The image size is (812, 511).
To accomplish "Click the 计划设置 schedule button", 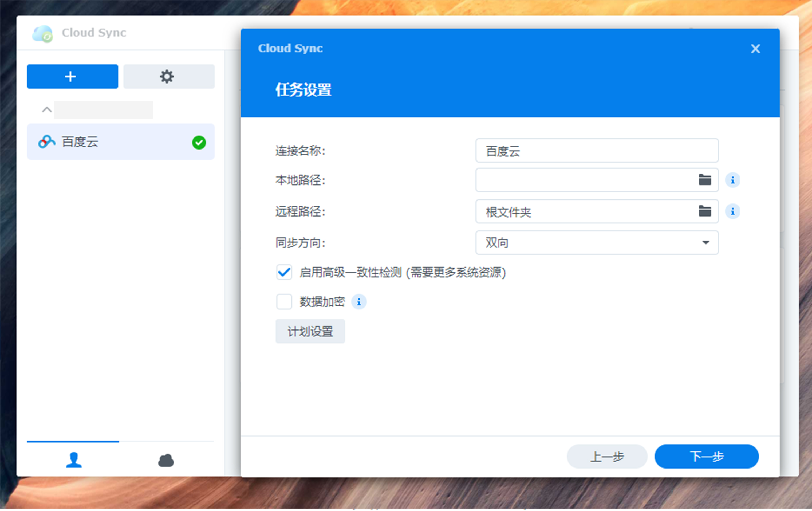I will [310, 331].
